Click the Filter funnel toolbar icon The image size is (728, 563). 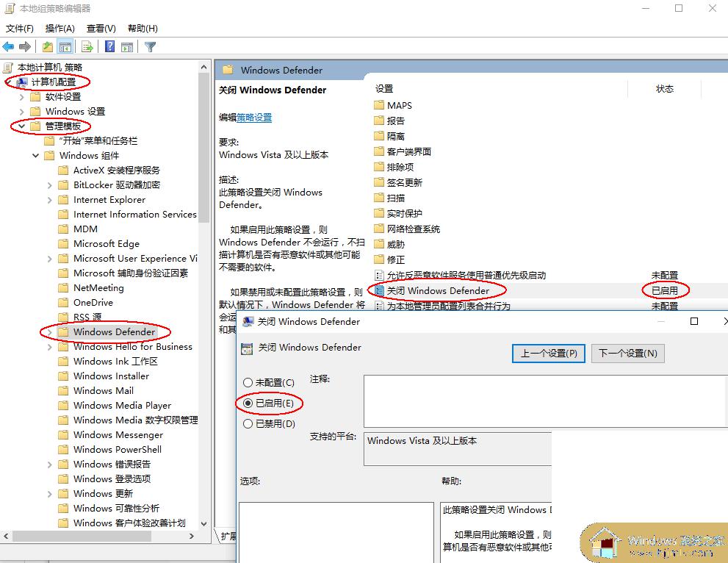150,46
